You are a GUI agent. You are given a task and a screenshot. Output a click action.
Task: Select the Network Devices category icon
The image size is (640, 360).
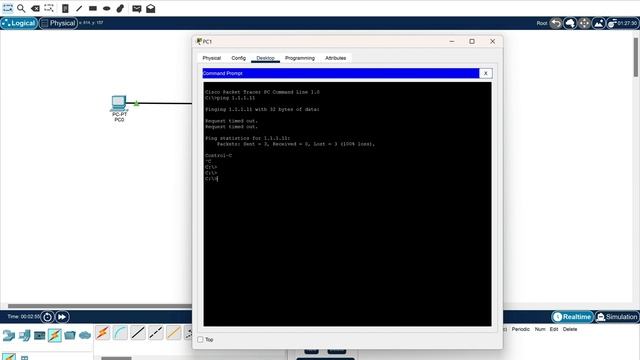pos(9,336)
